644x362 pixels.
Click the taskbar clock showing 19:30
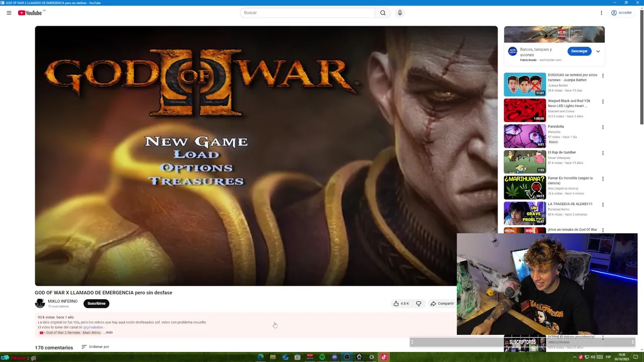[x=622, y=357]
